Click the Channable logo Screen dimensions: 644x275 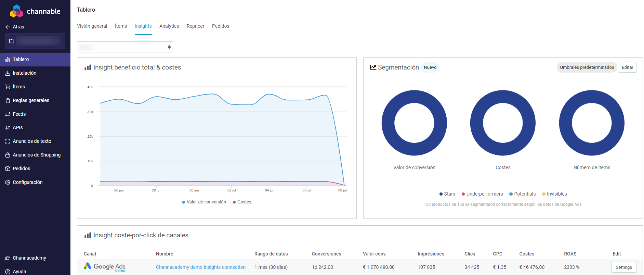(35, 11)
